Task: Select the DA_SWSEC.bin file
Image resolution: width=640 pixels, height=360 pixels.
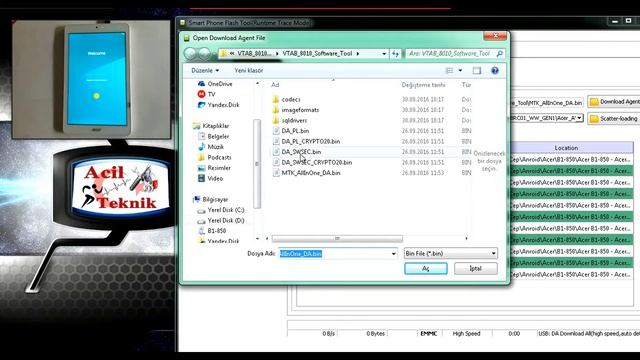Action: click(301, 152)
